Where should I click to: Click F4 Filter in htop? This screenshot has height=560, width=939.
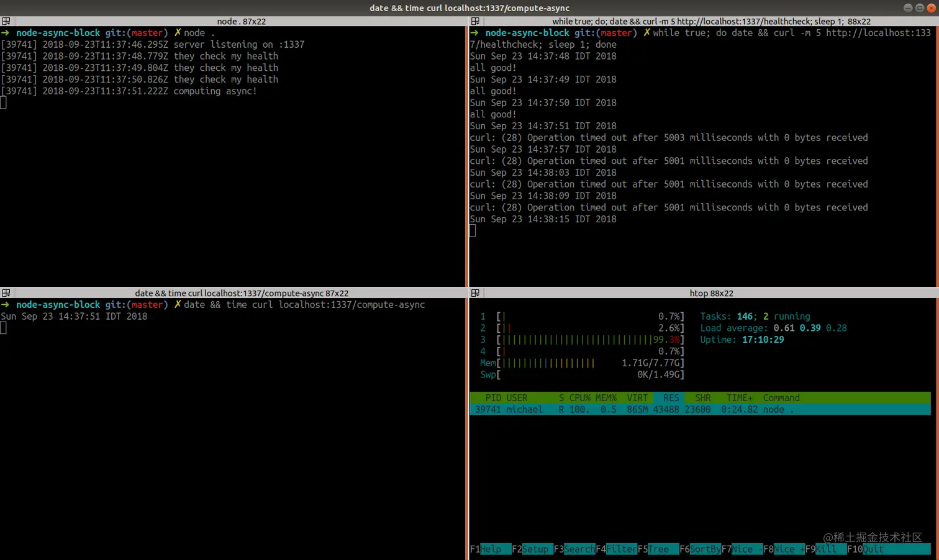616,549
